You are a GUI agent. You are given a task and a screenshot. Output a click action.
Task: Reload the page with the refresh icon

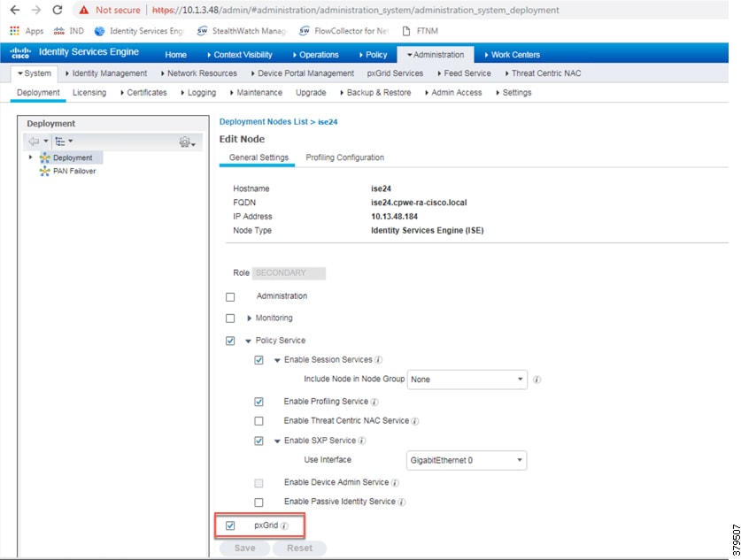coord(58,10)
